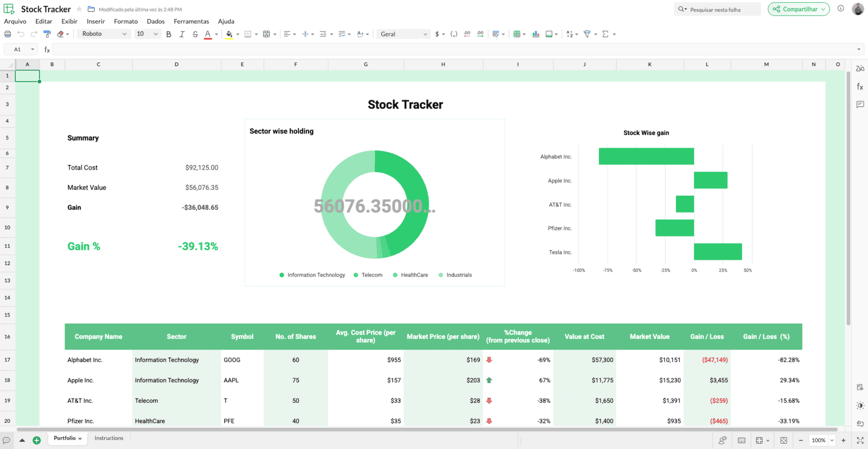Open the yellow fill color picker
Viewport: 868px width, 449px height.
pos(229,34)
